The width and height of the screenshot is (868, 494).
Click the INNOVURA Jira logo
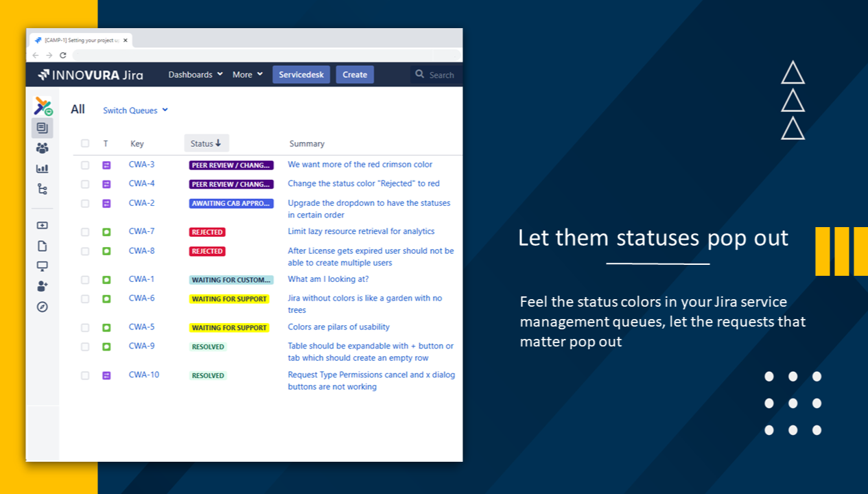90,75
